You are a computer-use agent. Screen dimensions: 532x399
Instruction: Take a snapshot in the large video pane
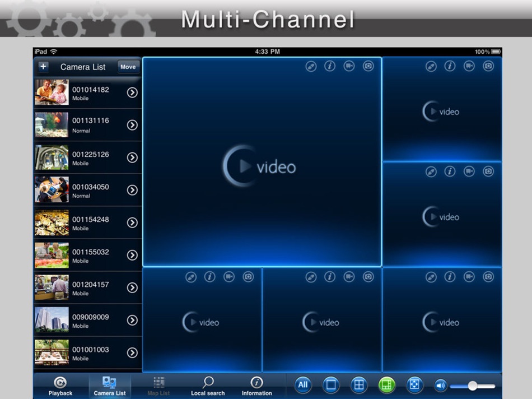point(368,66)
